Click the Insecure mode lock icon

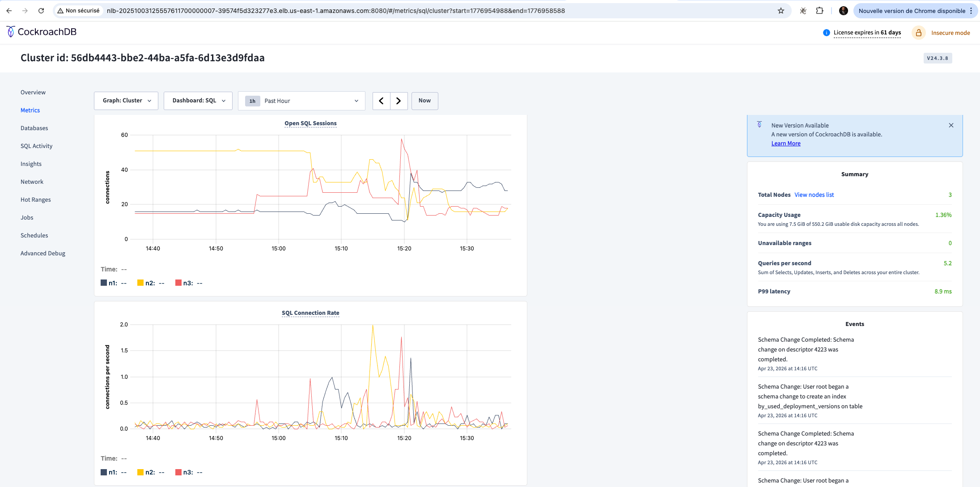tap(919, 32)
